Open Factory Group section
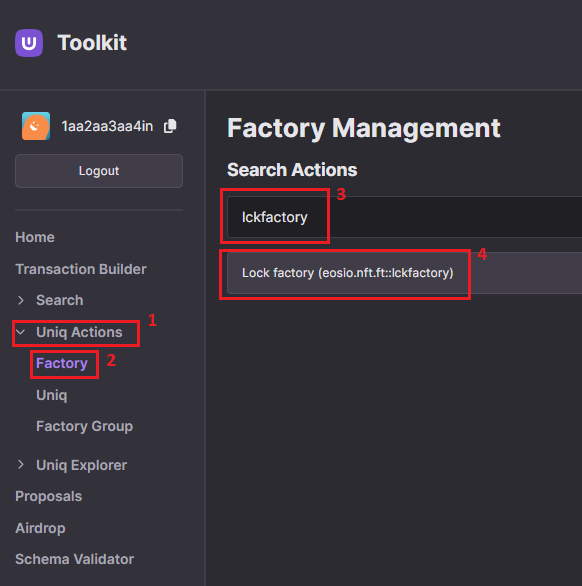Image resolution: width=582 pixels, height=586 pixels. tap(84, 426)
